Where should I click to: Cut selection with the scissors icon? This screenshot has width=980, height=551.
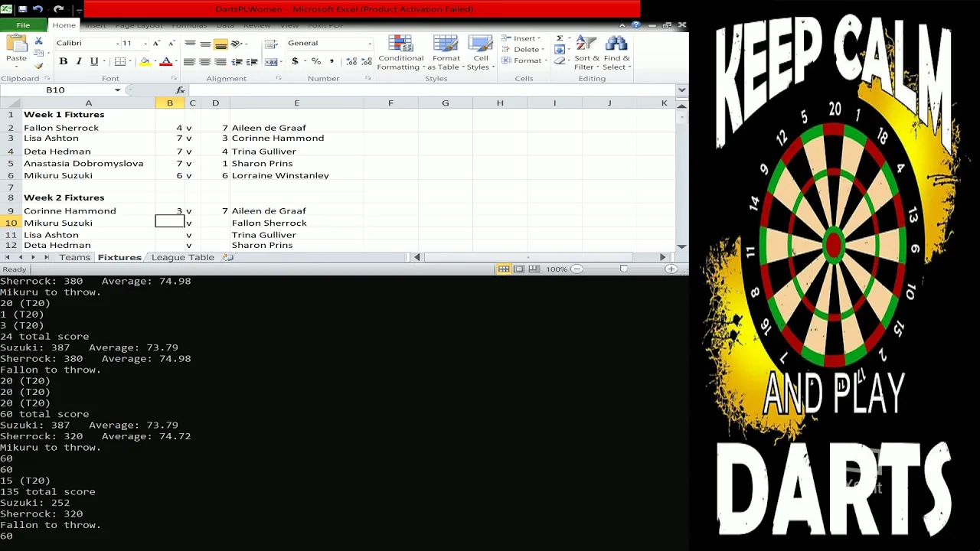coord(38,41)
